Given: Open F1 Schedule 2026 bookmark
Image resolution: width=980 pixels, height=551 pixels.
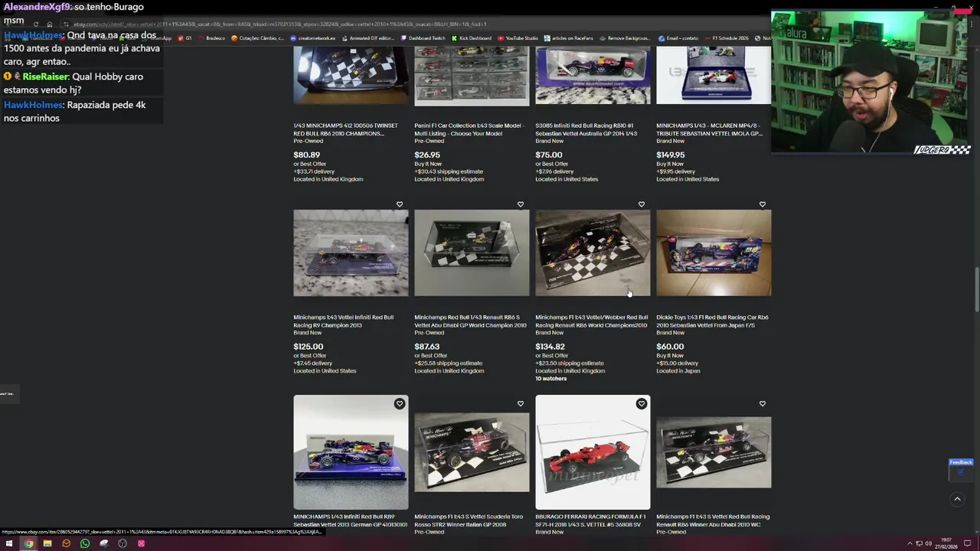Looking at the screenshot, I should [x=727, y=37].
